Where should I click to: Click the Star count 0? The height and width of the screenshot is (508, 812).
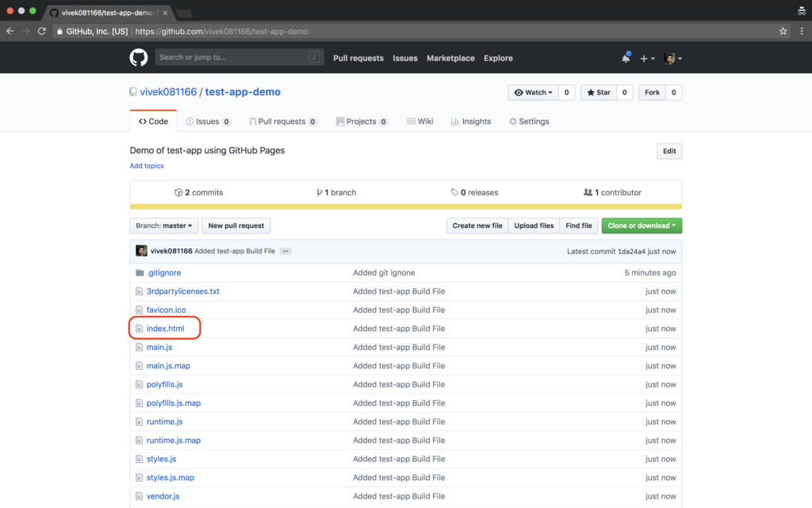(625, 92)
